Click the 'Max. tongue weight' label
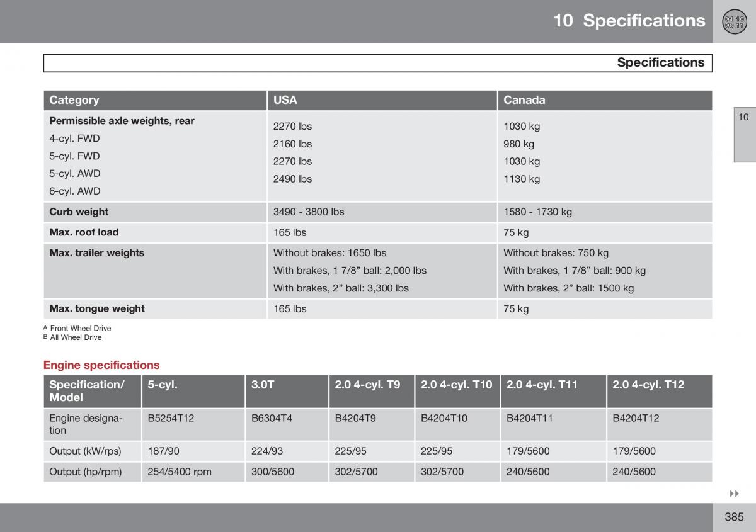Image resolution: width=756 pixels, height=532 pixels. 97,309
